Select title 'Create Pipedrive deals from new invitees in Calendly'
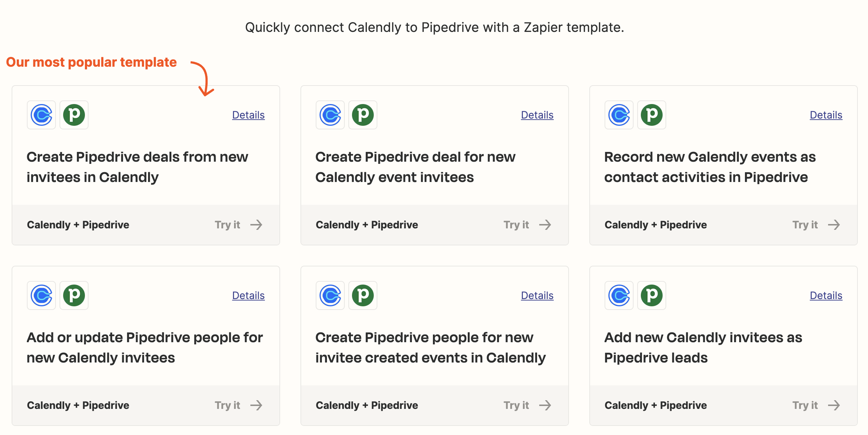The image size is (868, 435). coord(138,167)
